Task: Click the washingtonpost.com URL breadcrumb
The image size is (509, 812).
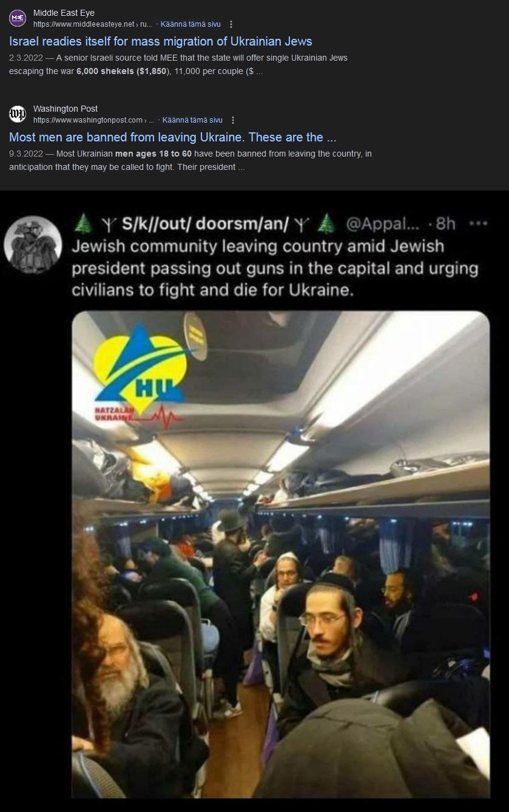Action: pos(94,120)
